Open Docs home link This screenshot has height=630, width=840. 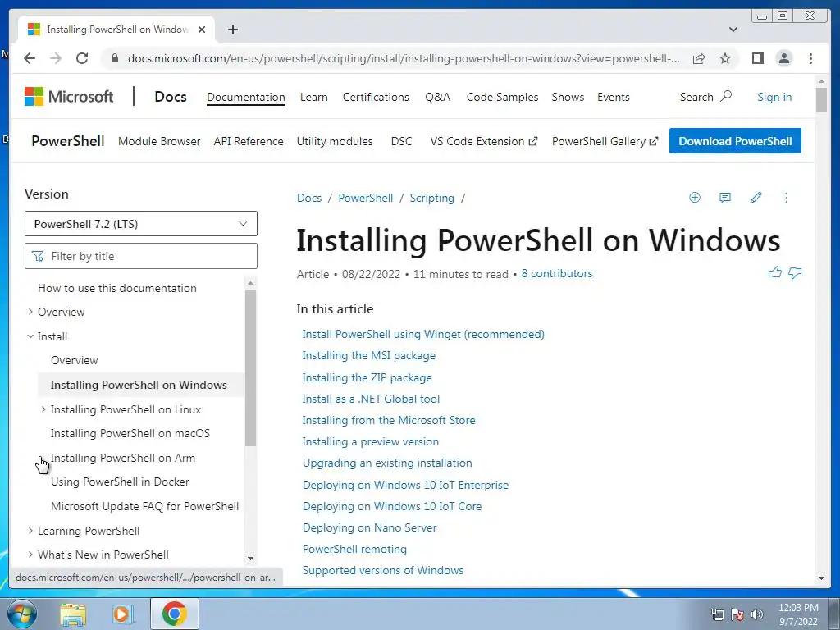click(171, 97)
